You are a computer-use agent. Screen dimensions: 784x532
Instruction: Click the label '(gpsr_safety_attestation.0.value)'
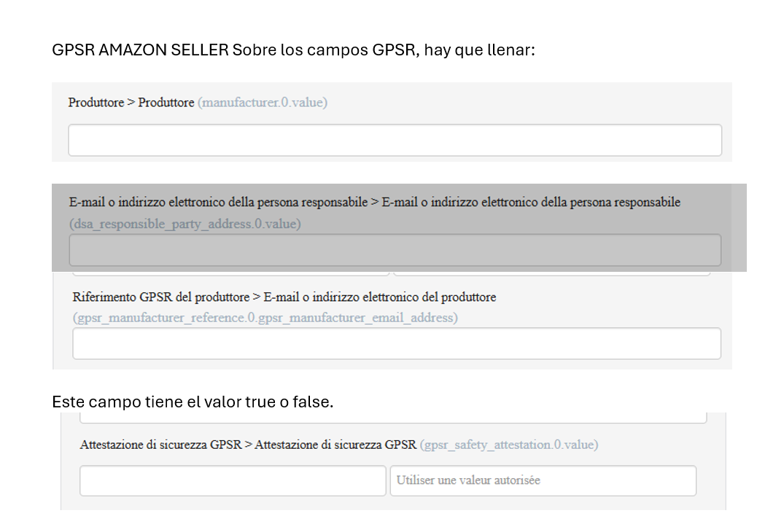(x=509, y=445)
